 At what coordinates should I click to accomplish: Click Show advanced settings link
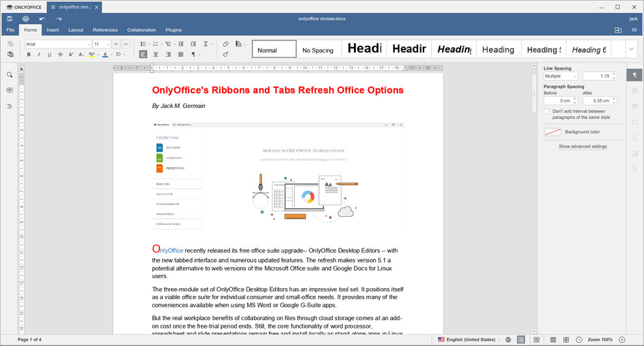(x=582, y=146)
